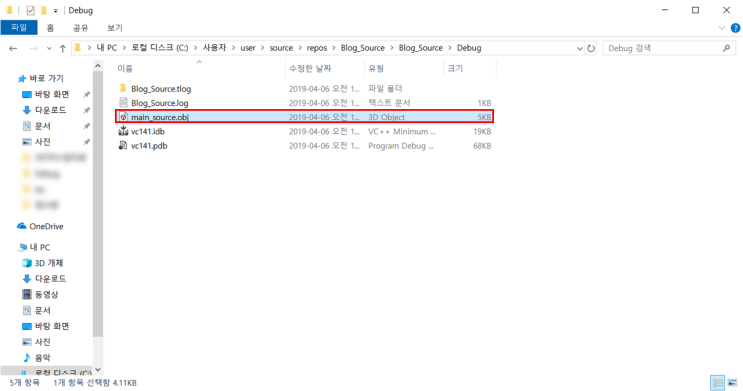Viewport: 743px width, 391px height.
Task: Click navigation pane scroll up arrow
Action: (x=98, y=66)
